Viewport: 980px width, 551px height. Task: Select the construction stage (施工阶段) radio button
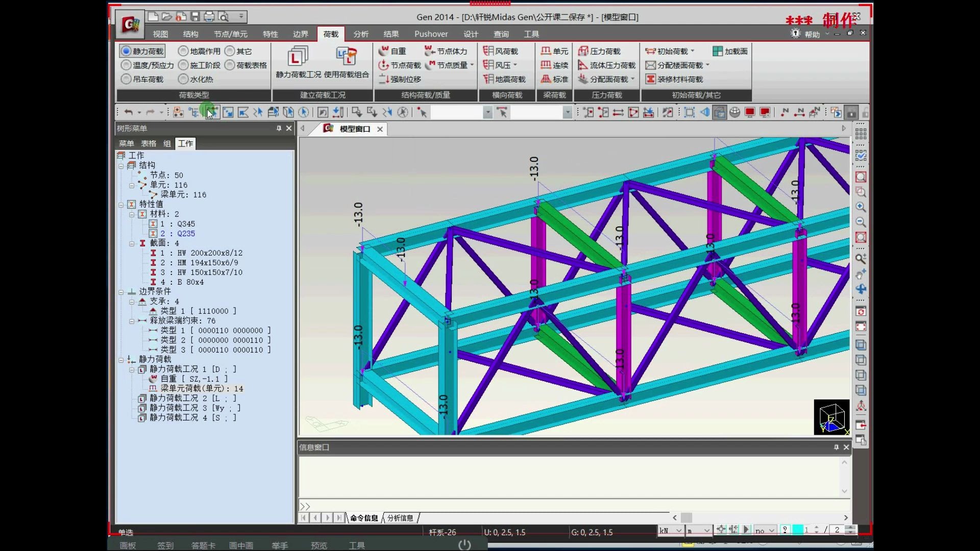pyautogui.click(x=183, y=65)
